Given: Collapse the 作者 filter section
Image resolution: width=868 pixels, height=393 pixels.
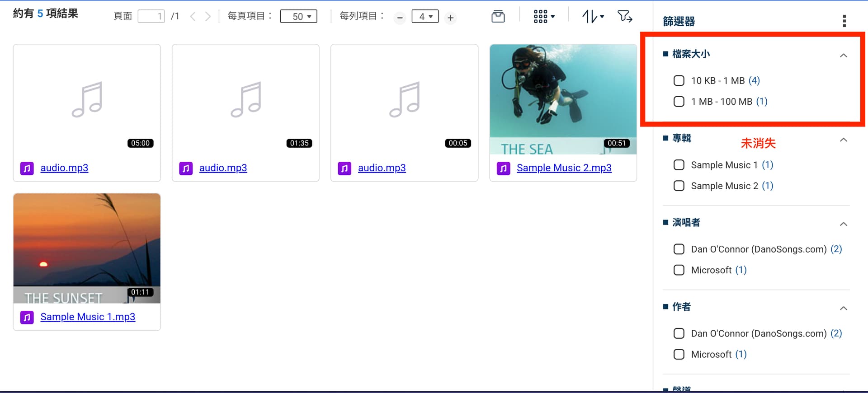Looking at the screenshot, I should 843,308.
